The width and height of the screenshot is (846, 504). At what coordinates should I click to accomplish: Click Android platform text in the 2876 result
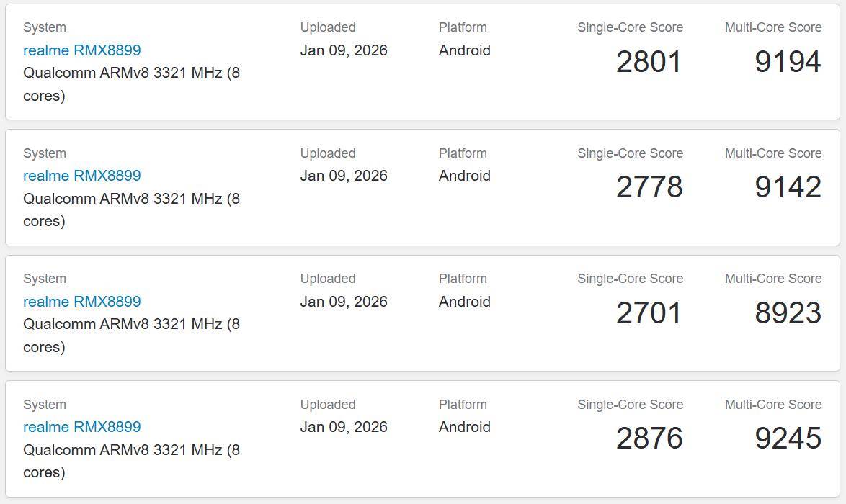point(464,427)
